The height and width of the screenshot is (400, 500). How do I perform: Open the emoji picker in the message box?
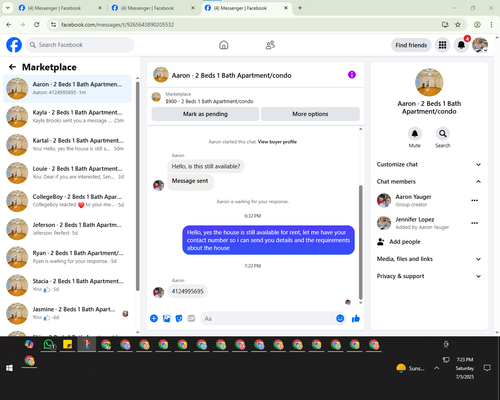coord(340,318)
